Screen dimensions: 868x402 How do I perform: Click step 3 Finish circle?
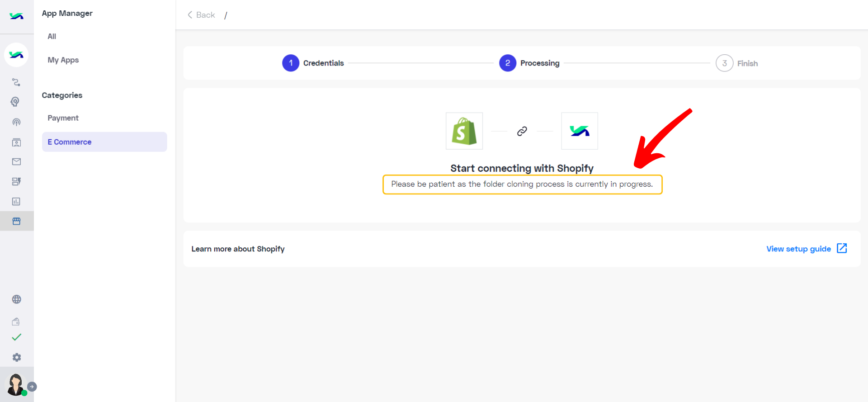pyautogui.click(x=724, y=63)
